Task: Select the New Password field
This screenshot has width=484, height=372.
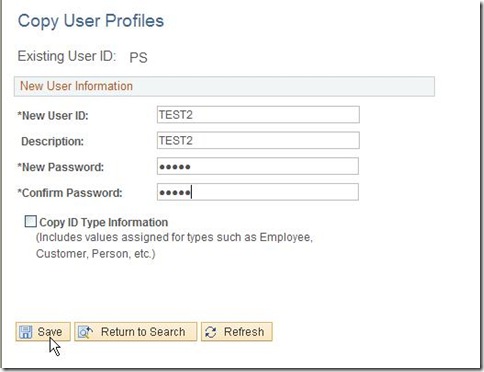Action: click(258, 166)
